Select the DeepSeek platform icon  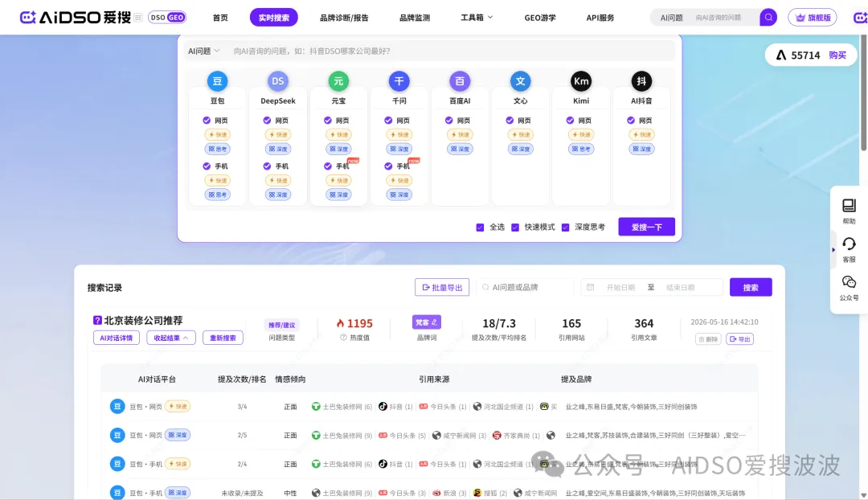click(x=278, y=81)
